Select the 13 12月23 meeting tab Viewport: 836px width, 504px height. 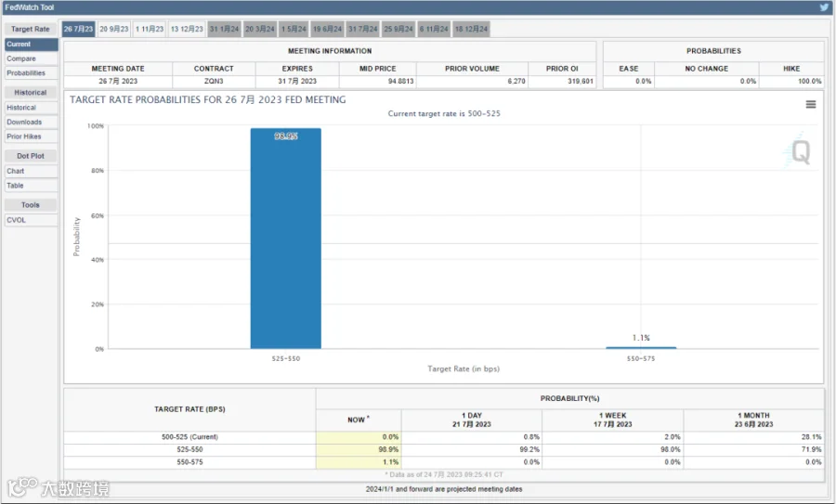pos(187,29)
